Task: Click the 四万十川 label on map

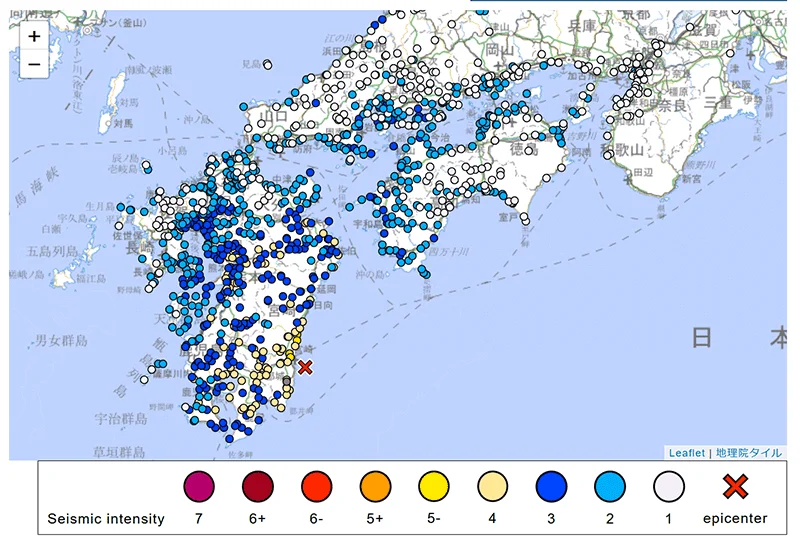Action: (448, 252)
